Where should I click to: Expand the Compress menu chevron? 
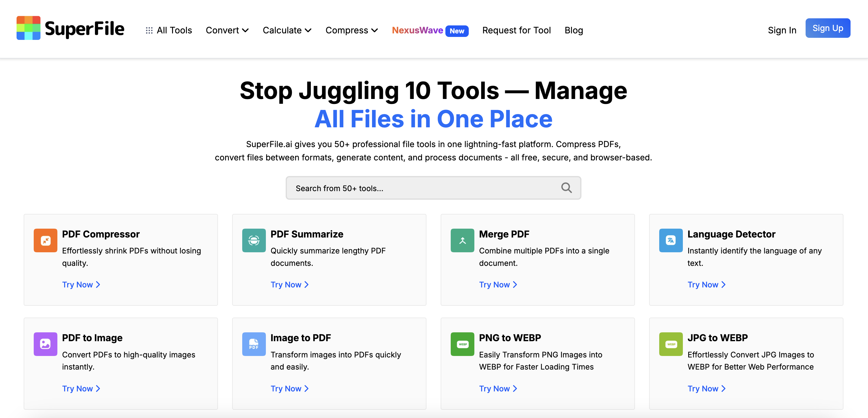[x=375, y=30]
